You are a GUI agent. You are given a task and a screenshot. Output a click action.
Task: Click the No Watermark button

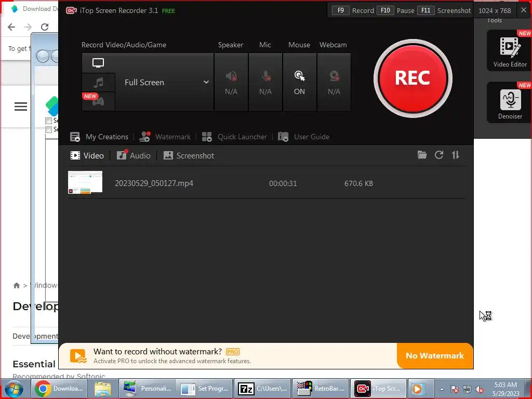[435, 355]
